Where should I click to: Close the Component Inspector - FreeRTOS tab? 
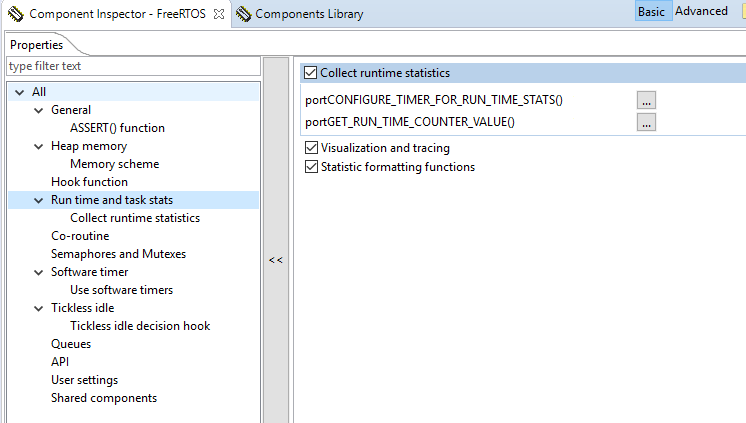coord(219,14)
